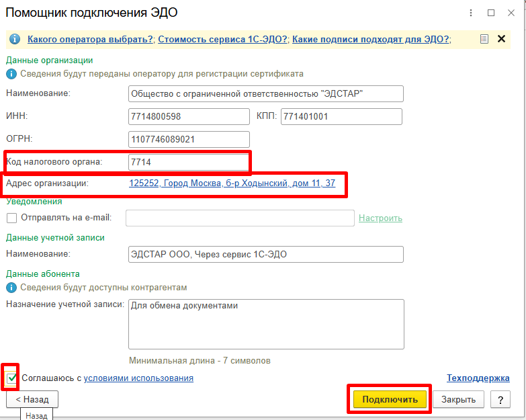Open the 'Техподдержка' link
Screen dimensions: 526x420
(478, 378)
